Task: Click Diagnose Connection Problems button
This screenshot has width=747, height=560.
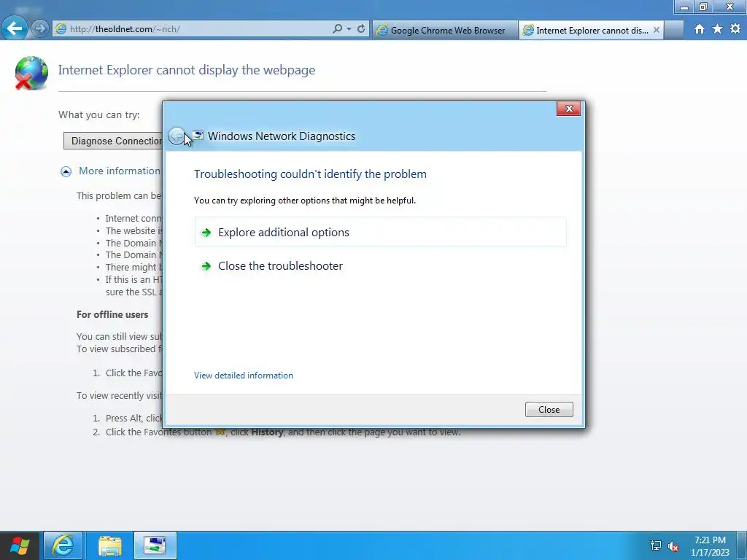Action: 113,141
